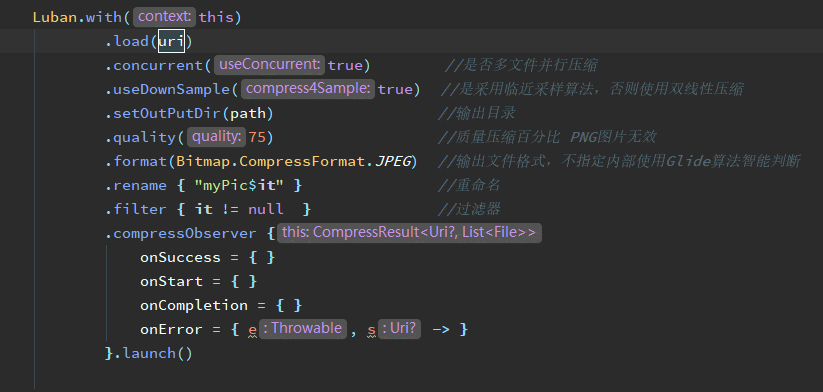Click the underlined parameter 's' in onError
The image size is (823, 392).
coord(372,330)
